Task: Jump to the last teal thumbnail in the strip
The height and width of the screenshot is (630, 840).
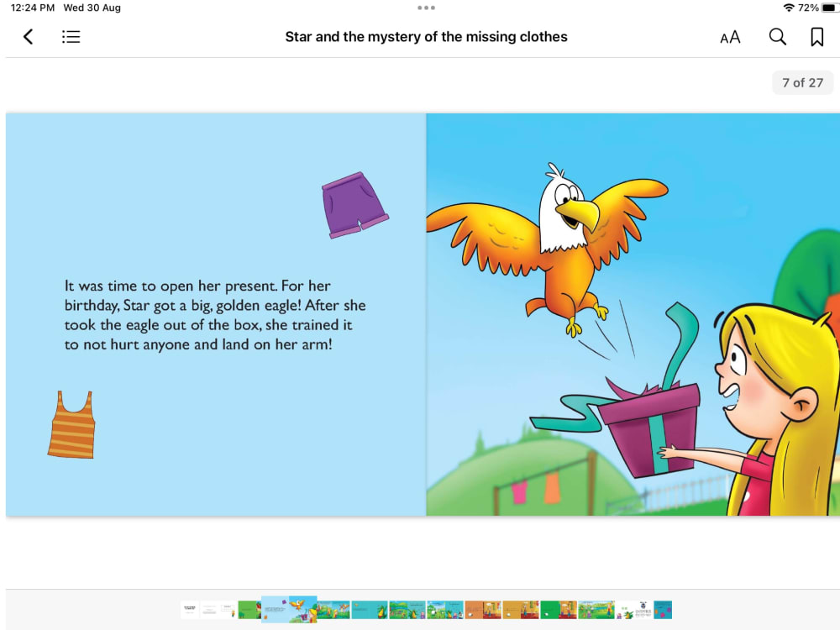Action: [663, 610]
